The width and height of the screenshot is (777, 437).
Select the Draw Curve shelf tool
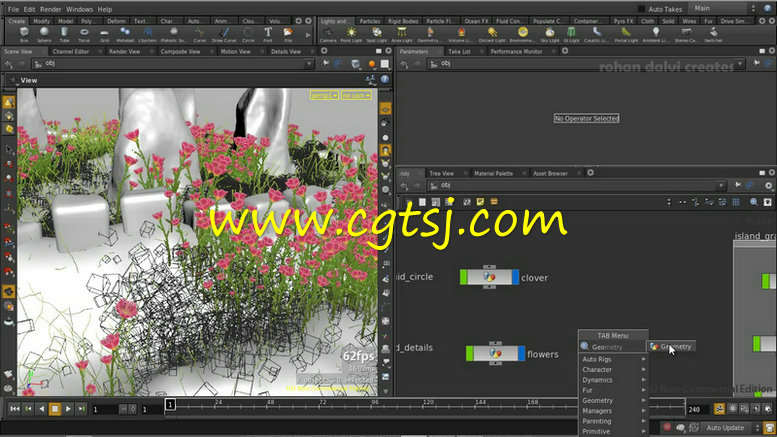(224, 34)
